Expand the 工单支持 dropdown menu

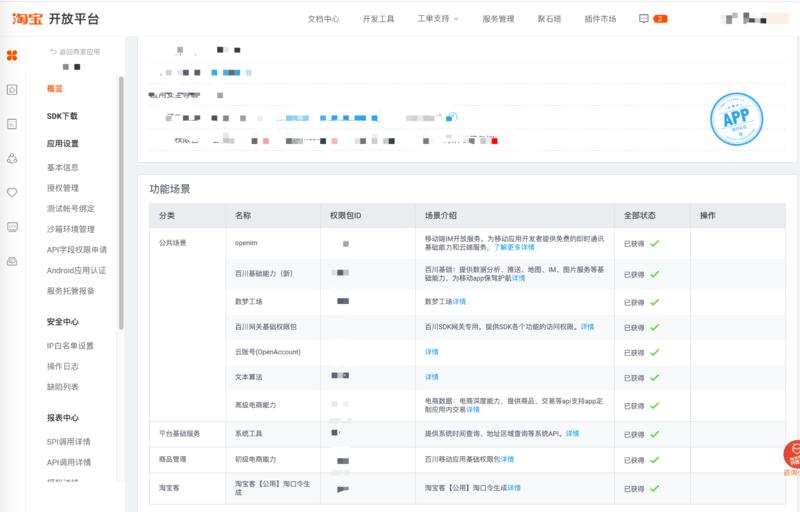[x=438, y=19]
